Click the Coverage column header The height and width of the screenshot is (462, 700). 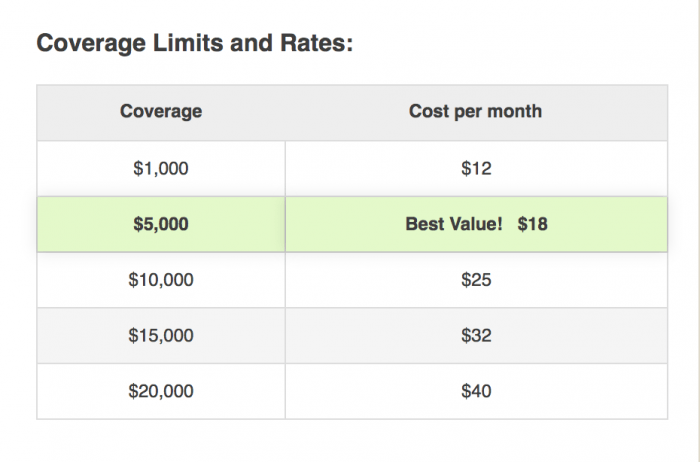click(161, 112)
